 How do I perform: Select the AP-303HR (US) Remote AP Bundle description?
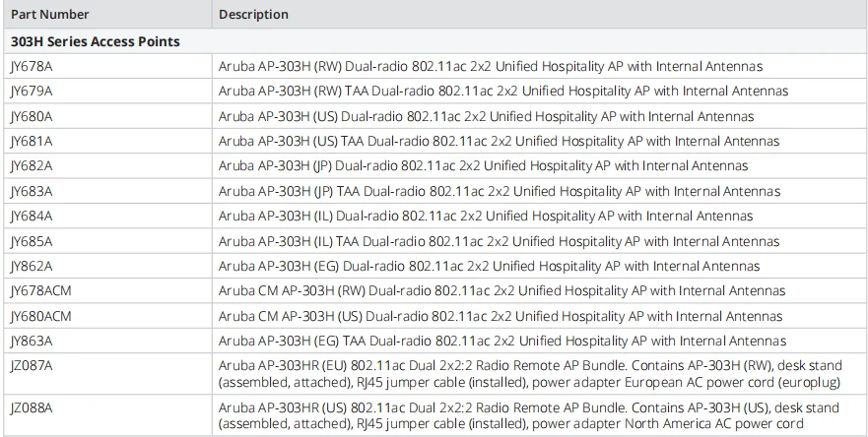click(x=528, y=415)
